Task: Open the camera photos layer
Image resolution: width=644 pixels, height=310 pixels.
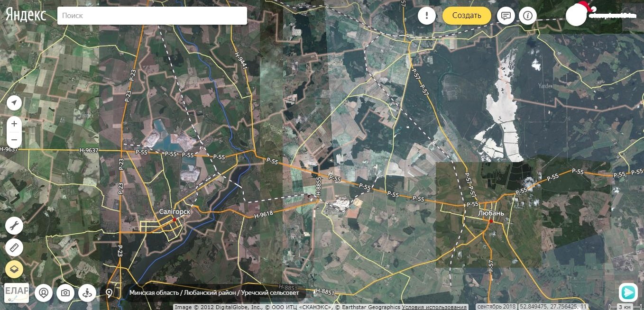Action: [x=65, y=293]
